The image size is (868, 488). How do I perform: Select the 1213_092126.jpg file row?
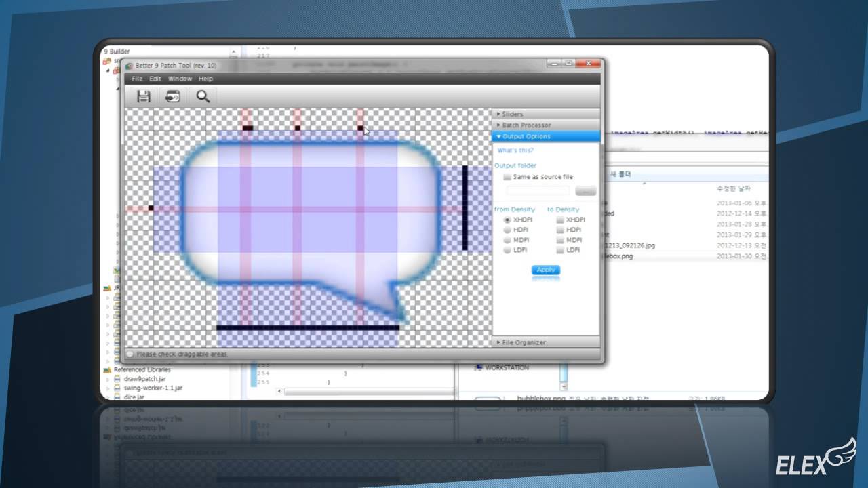[685, 245]
